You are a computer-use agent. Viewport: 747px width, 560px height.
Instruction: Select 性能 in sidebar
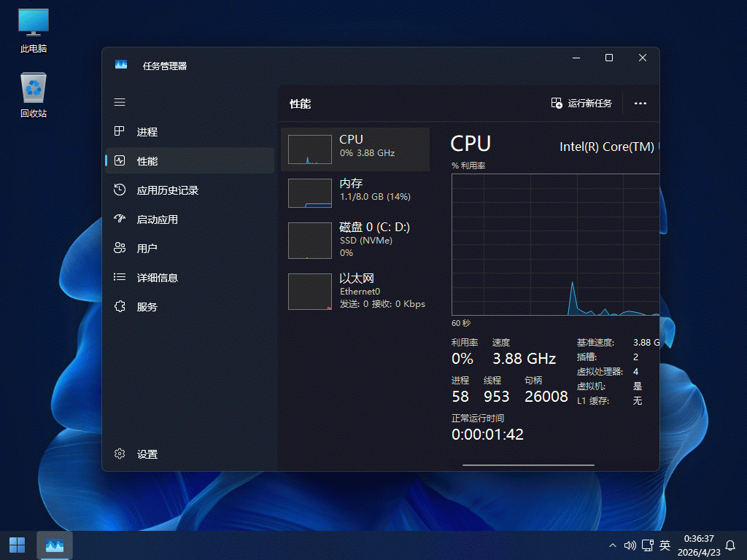(190, 161)
